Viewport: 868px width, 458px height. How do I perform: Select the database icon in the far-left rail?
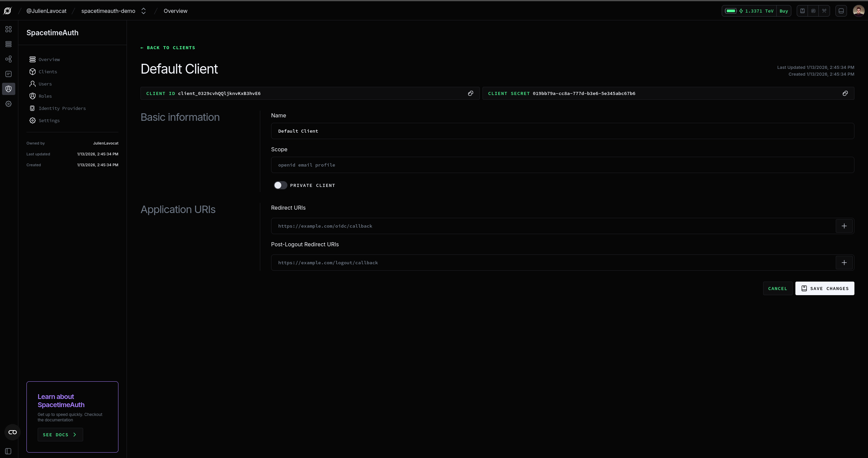tap(8, 44)
